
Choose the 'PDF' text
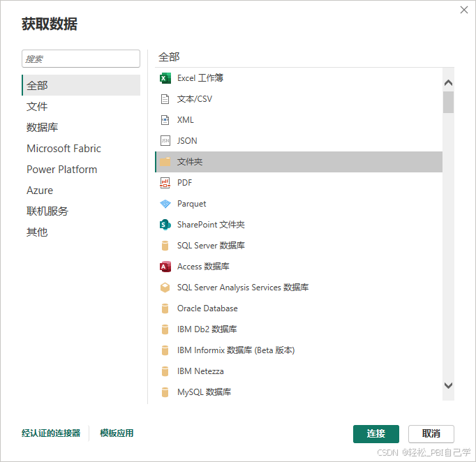184,183
